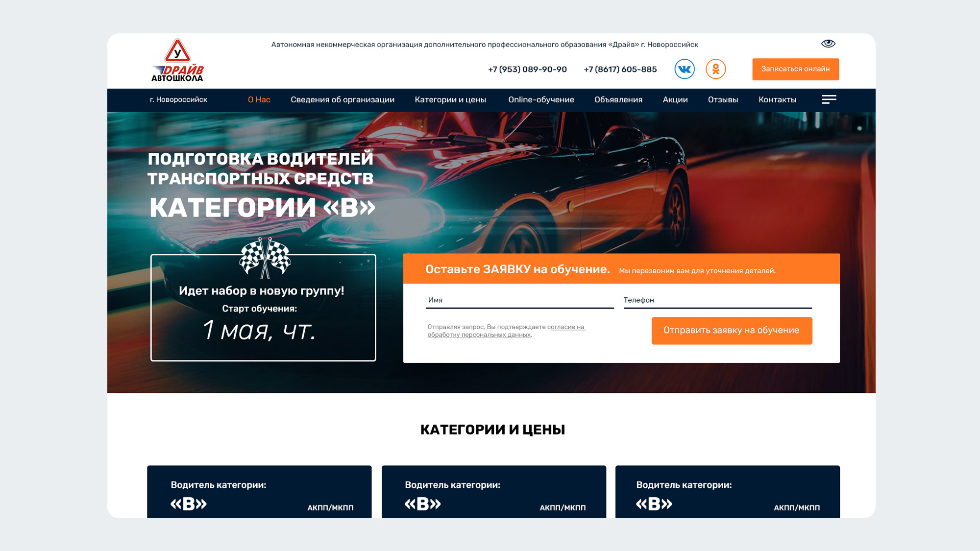Open the Контакты menu item
The height and width of the screenshot is (551, 980).
click(x=777, y=99)
